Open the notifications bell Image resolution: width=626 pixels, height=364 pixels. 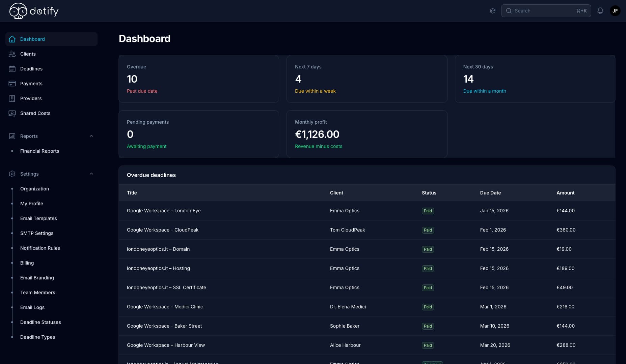(x=600, y=11)
